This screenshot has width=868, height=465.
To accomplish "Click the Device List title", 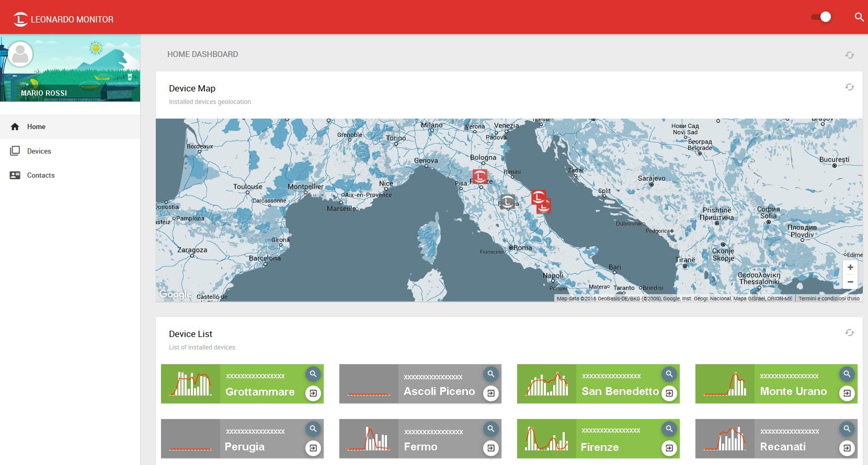I will point(190,334).
